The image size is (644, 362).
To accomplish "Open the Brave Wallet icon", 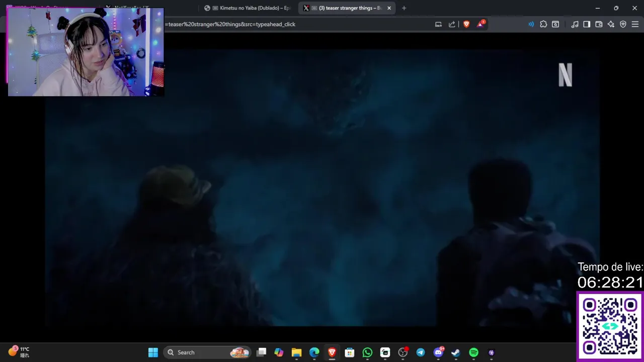I will click(x=599, y=24).
